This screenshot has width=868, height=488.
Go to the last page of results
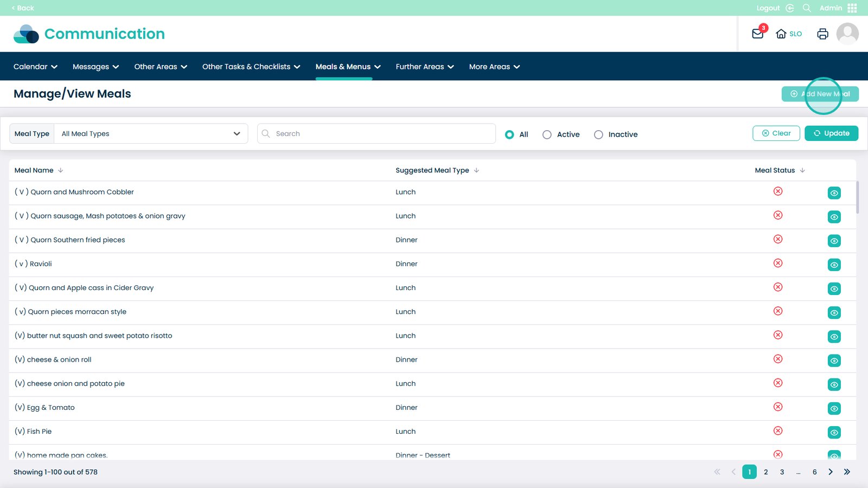[847, 472]
